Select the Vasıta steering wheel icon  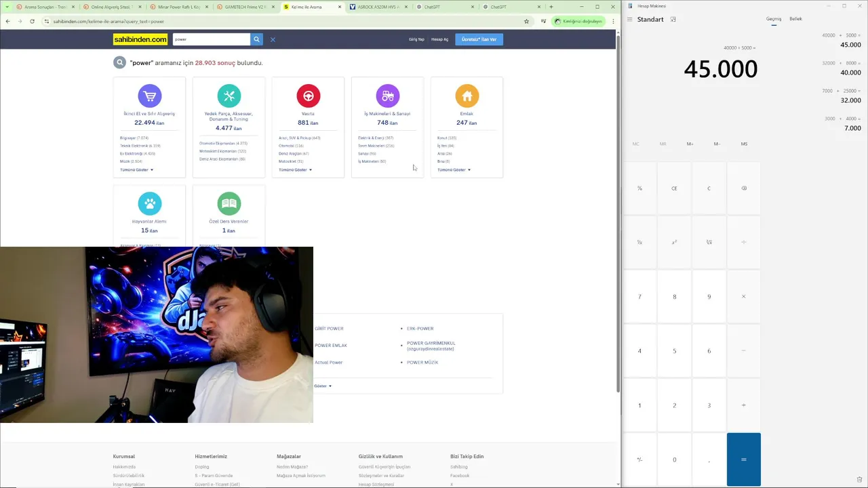pyautogui.click(x=308, y=96)
